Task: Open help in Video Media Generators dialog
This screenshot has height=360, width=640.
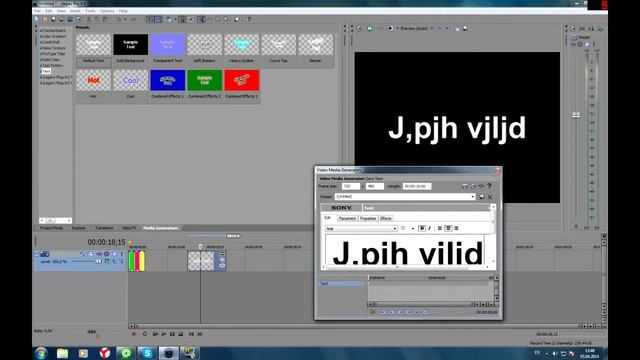Action: pos(489,186)
